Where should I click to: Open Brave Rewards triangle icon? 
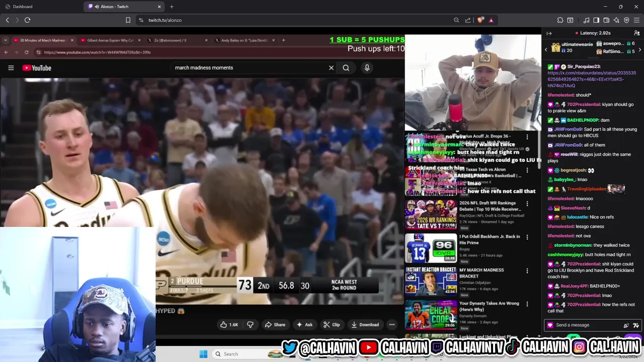(x=491, y=20)
